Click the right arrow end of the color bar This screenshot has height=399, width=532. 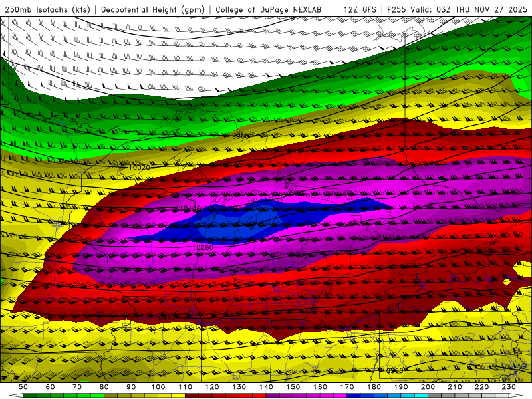point(516,396)
